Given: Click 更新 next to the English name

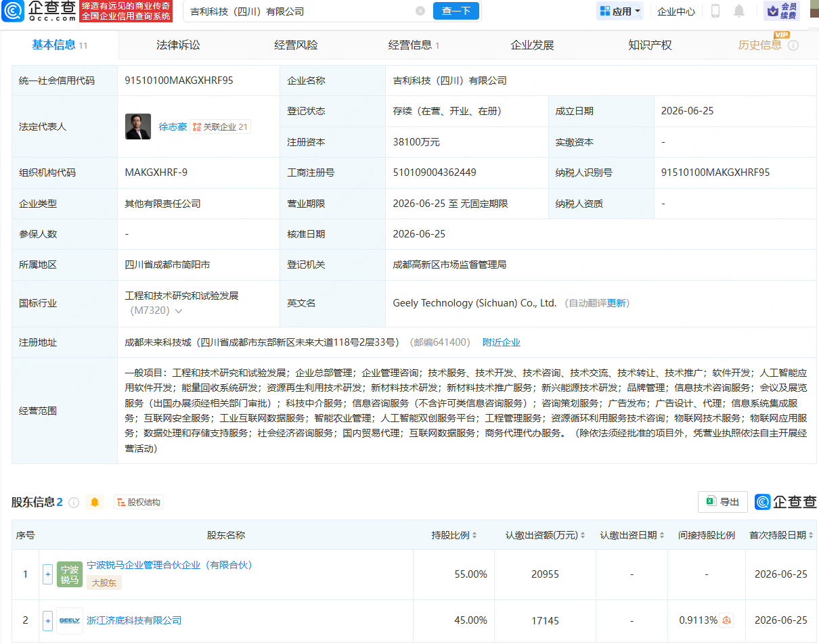Looking at the screenshot, I should point(617,303).
